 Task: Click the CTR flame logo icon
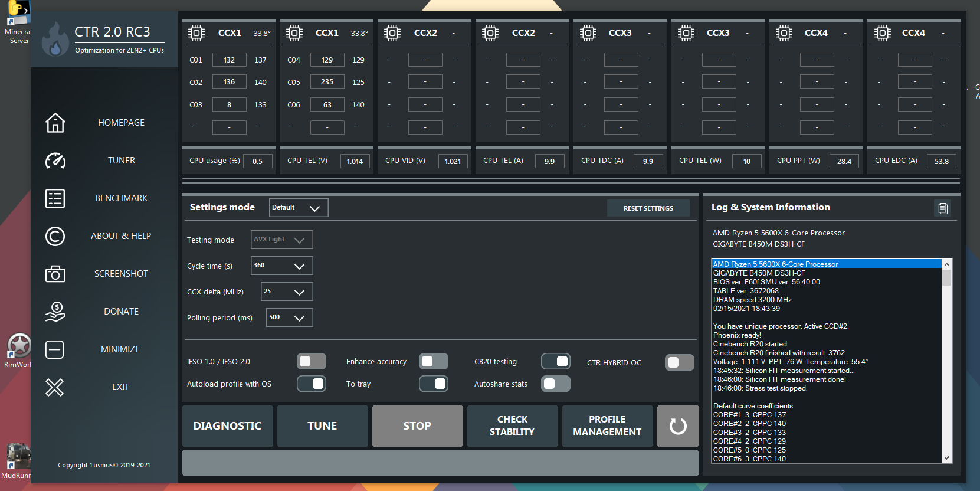click(55, 39)
